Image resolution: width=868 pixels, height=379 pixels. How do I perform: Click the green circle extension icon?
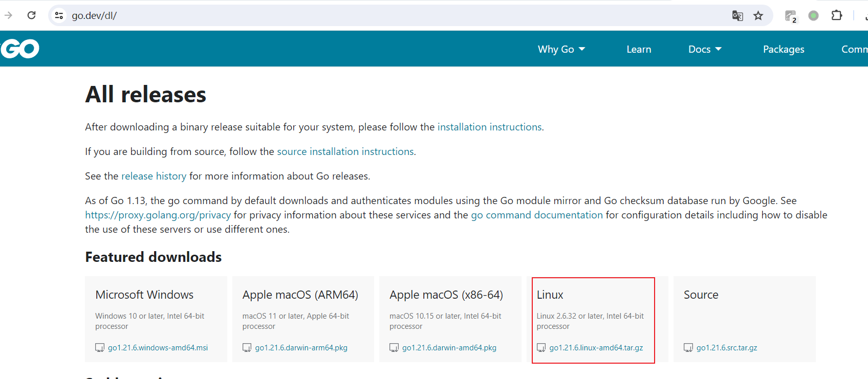(813, 16)
